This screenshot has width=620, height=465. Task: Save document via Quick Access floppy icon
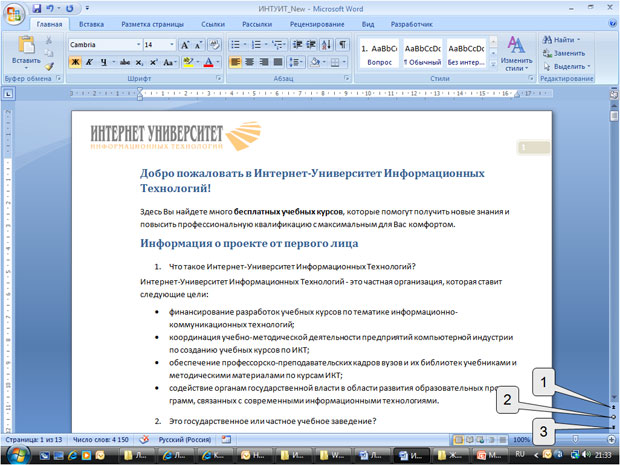[x=36, y=8]
